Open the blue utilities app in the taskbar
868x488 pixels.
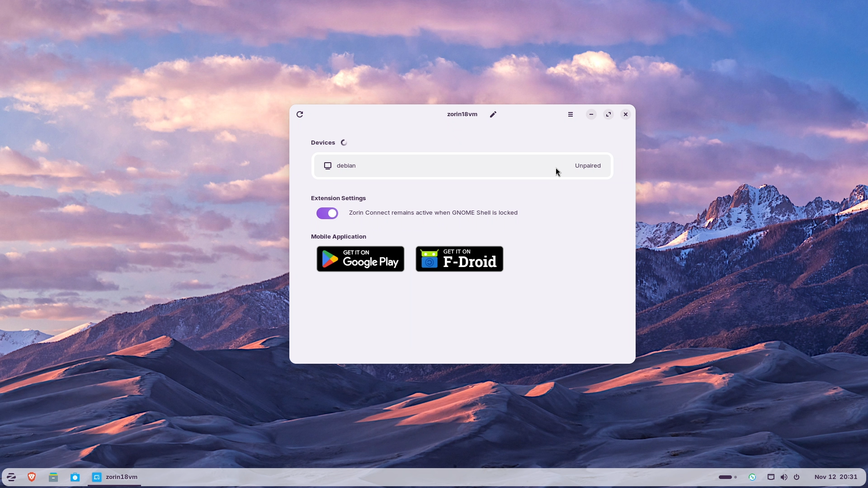pos(75,477)
